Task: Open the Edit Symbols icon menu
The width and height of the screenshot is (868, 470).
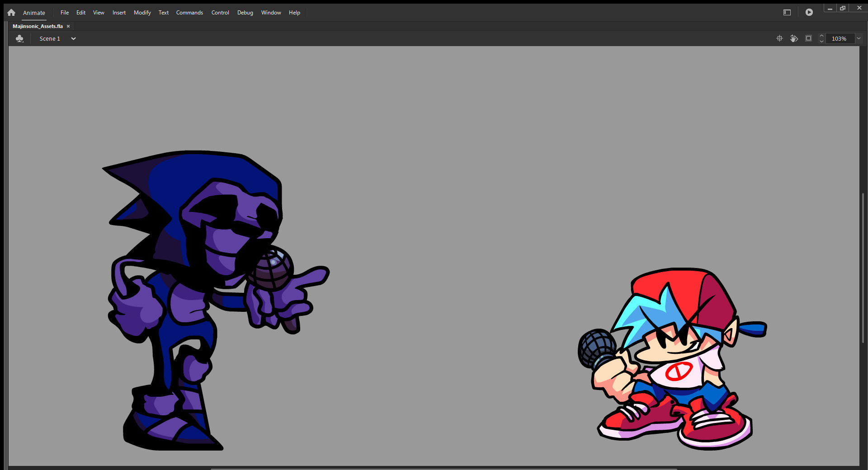Action: click(x=19, y=39)
